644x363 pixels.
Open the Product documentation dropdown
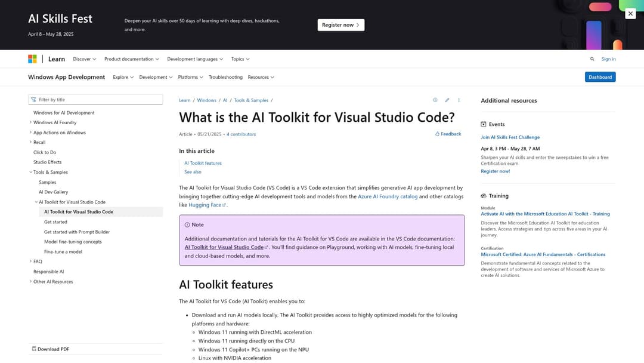pos(131,59)
